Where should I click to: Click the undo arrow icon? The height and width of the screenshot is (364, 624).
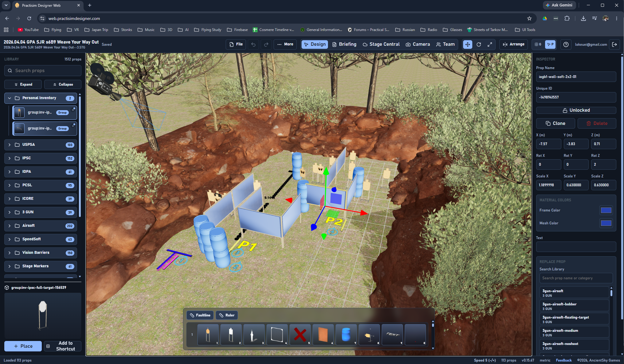pyautogui.click(x=253, y=45)
